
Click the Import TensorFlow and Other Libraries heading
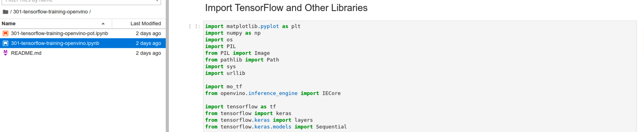pyautogui.click(x=286, y=8)
